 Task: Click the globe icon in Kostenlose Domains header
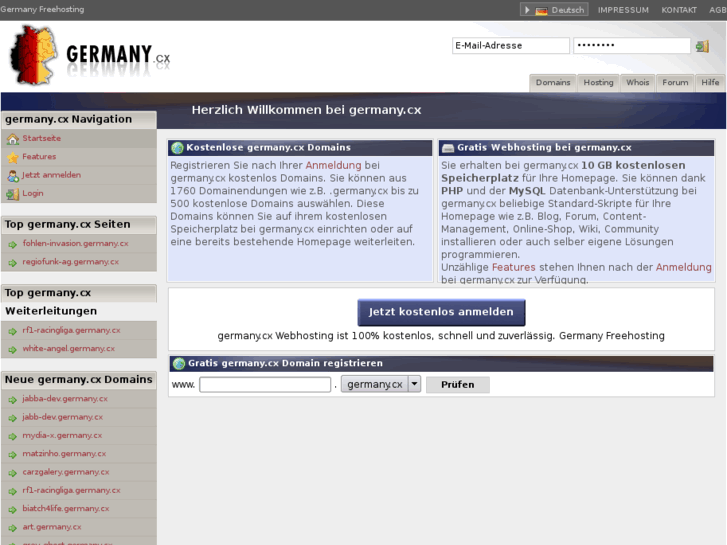(x=177, y=148)
